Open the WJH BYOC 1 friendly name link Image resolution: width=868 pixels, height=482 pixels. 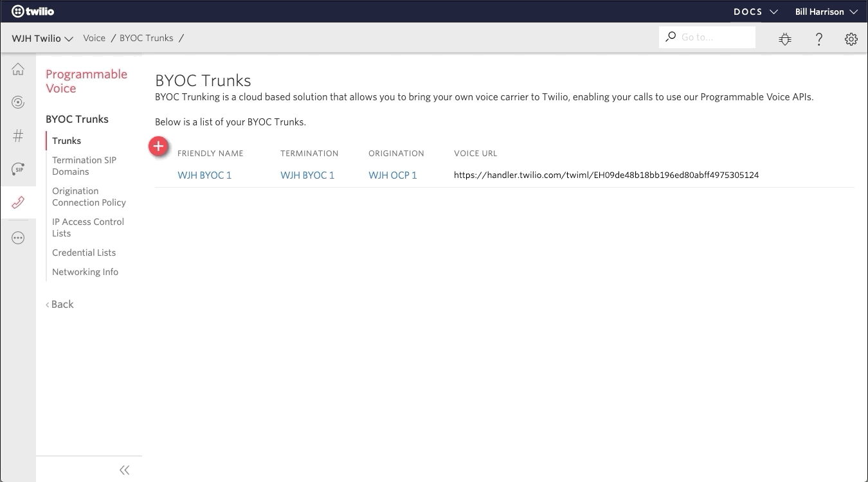pyautogui.click(x=204, y=175)
